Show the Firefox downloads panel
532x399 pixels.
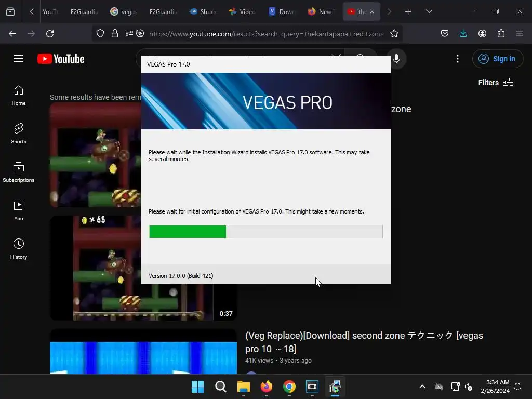tap(463, 33)
